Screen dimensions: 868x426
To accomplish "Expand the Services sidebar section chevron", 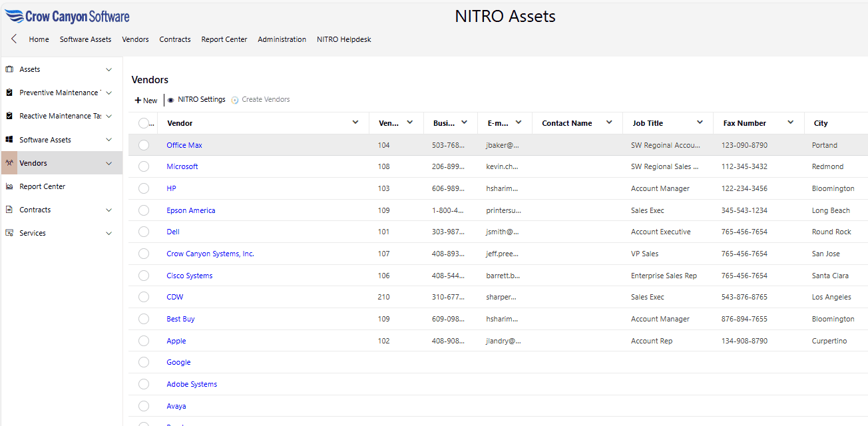I will [x=109, y=233].
